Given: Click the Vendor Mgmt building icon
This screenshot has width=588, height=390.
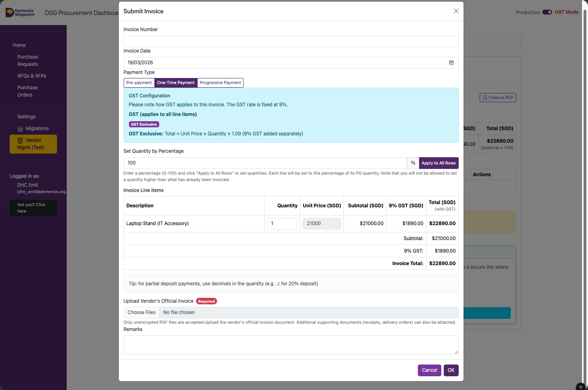Looking at the screenshot, I should [20, 141].
